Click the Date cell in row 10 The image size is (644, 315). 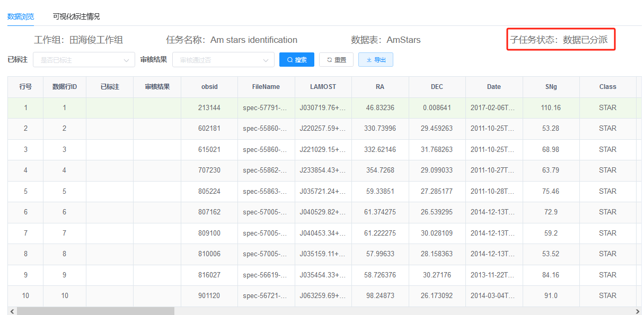click(x=493, y=295)
